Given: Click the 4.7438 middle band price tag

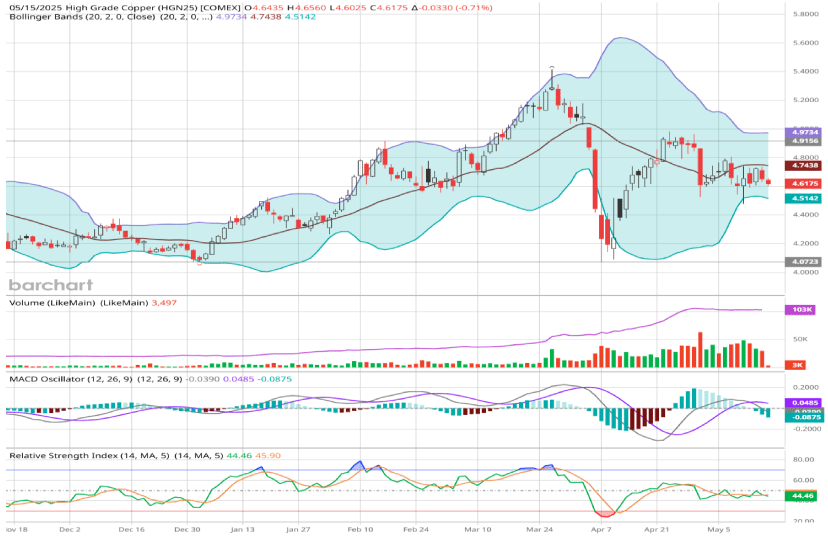Looking at the screenshot, I should click(804, 165).
